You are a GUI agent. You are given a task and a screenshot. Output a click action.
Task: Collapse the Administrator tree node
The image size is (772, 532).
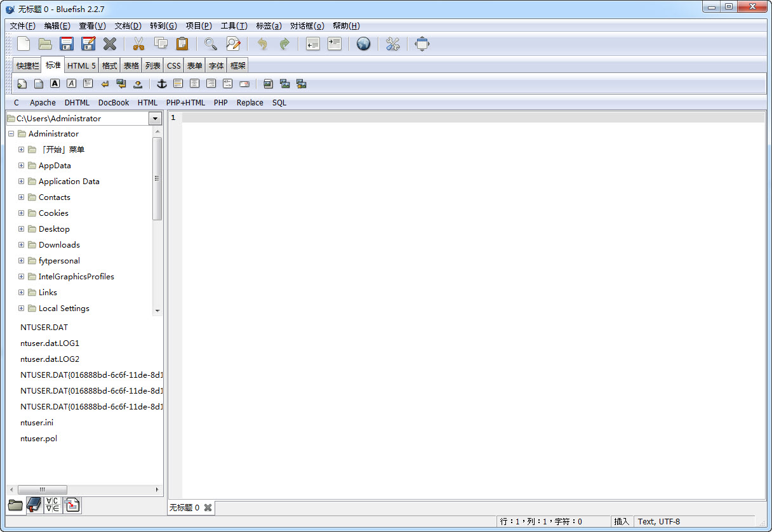11,134
